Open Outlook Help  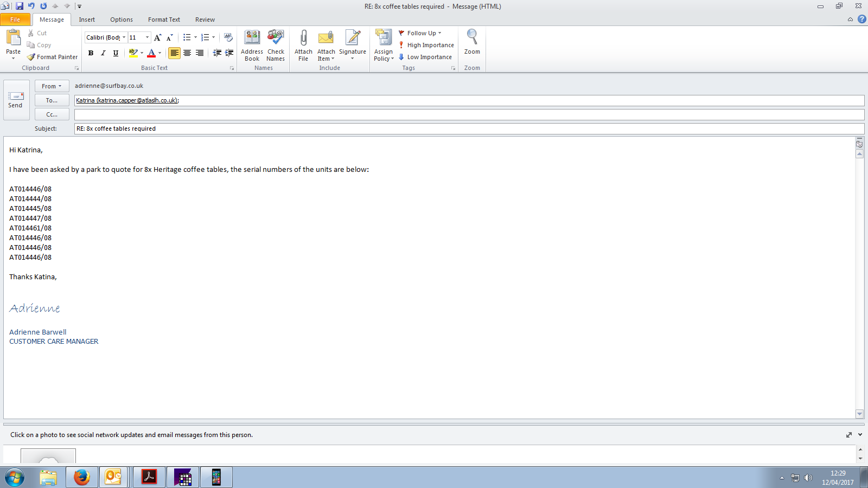[861, 19]
